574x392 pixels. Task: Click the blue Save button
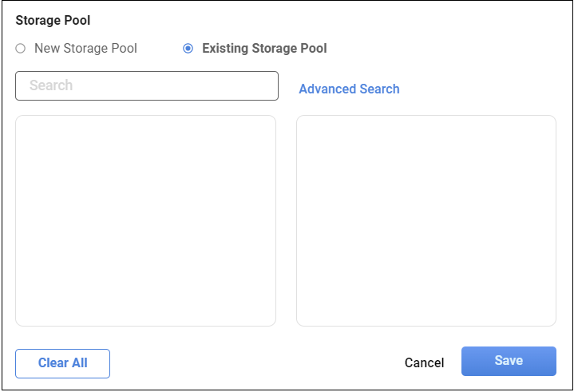[x=509, y=361]
